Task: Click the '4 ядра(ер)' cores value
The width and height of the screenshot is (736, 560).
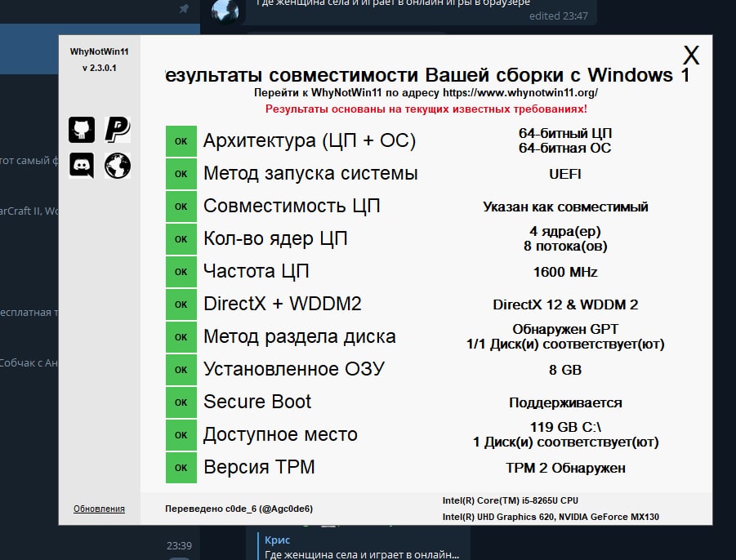Action: click(565, 231)
